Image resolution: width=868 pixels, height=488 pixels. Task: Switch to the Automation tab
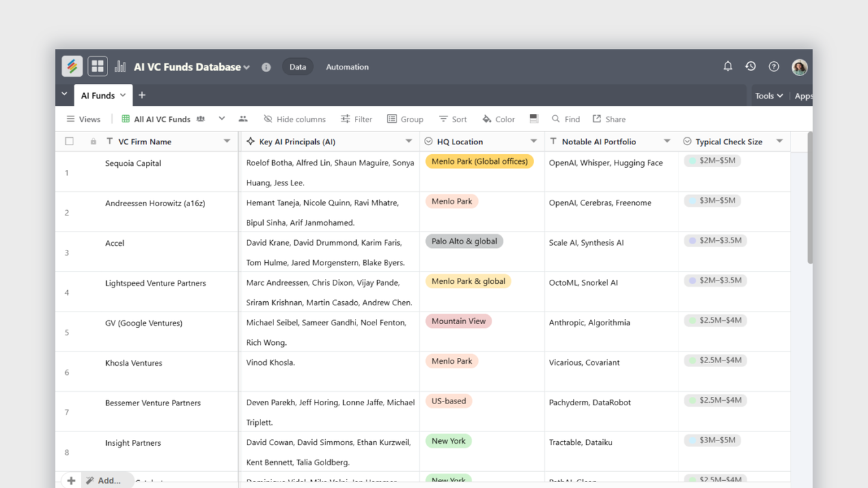point(347,66)
